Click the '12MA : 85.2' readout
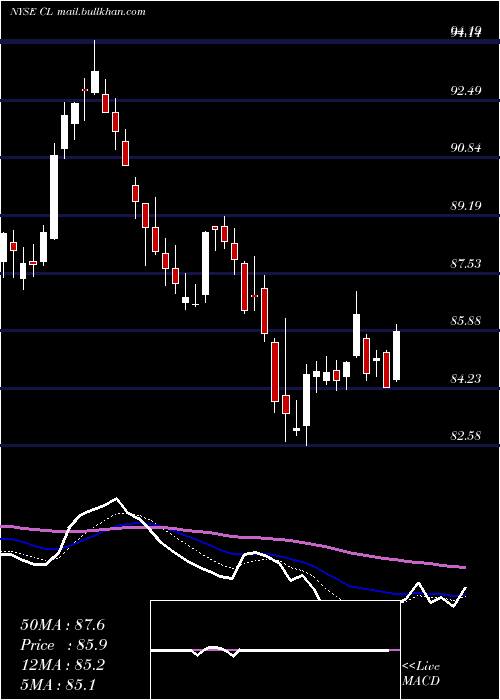 (x=62, y=665)
